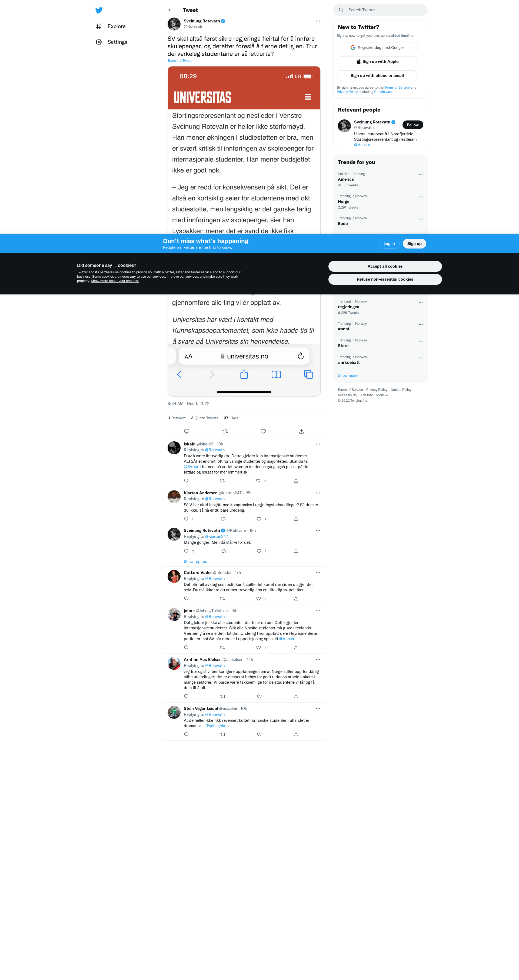Share Kjartan Andersen's reply
This screenshot has width=519, height=980.
tap(296, 519)
